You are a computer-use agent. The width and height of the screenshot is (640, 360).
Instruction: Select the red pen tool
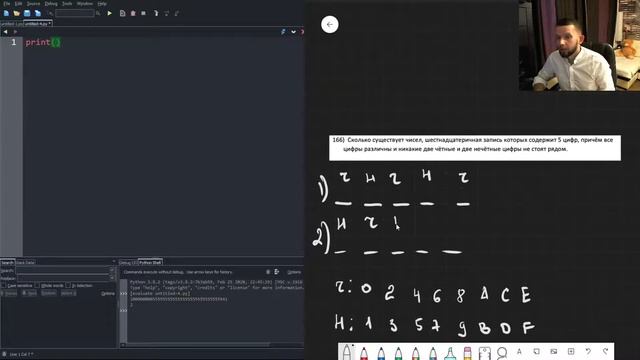click(364, 353)
